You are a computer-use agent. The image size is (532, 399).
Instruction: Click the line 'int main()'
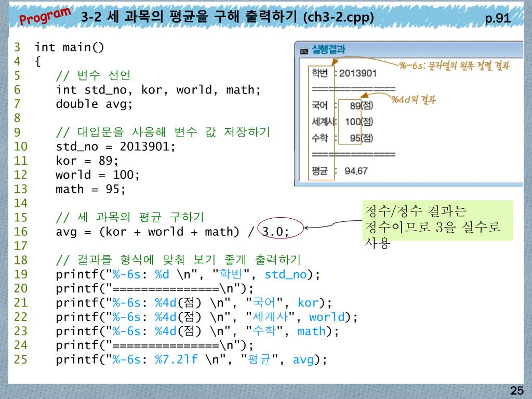(70, 47)
